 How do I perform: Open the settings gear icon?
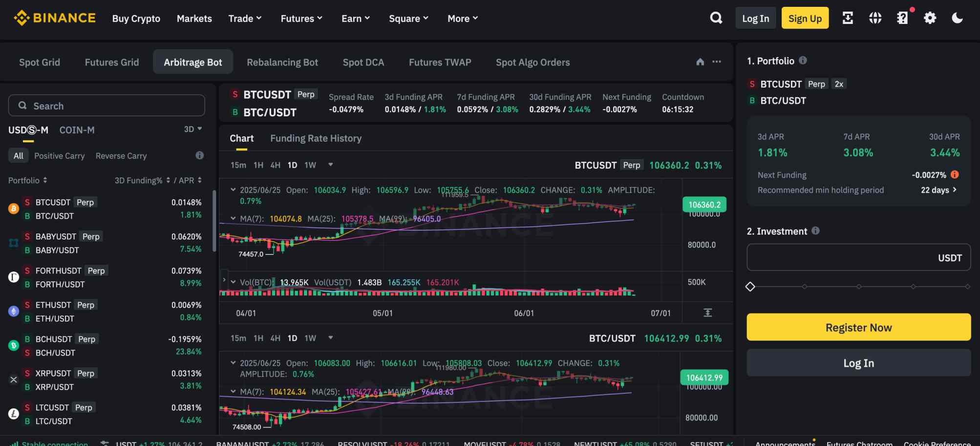coord(930,18)
